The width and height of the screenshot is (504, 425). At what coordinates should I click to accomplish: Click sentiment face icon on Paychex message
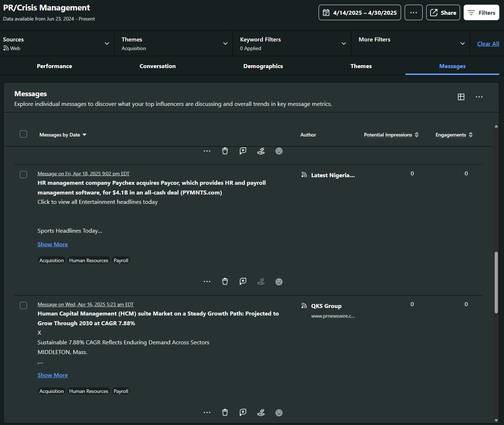279,282
